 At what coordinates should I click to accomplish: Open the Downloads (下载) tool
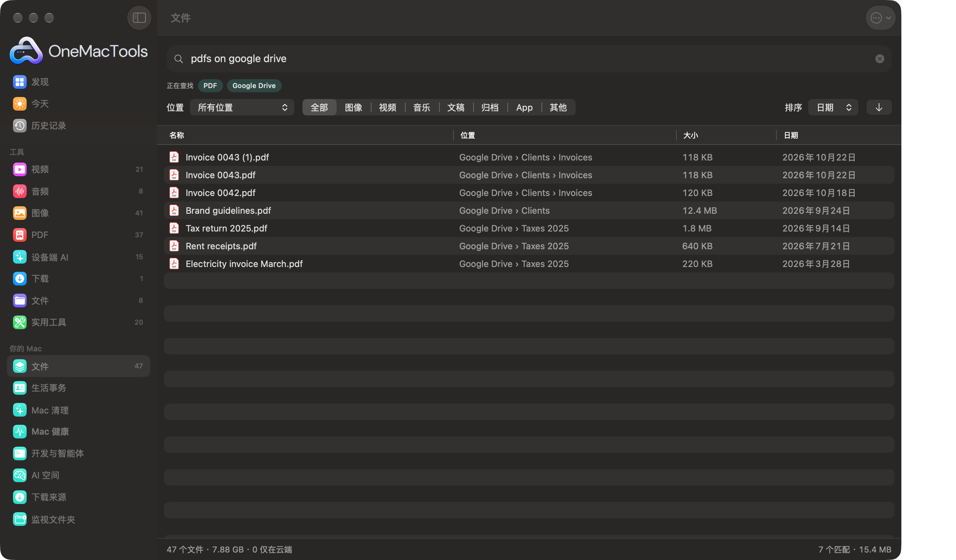pyautogui.click(x=78, y=279)
